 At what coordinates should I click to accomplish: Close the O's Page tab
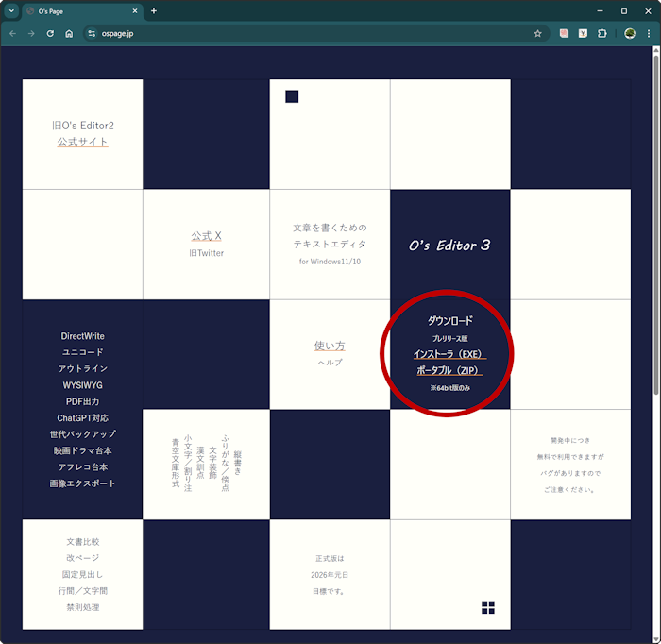coord(133,11)
